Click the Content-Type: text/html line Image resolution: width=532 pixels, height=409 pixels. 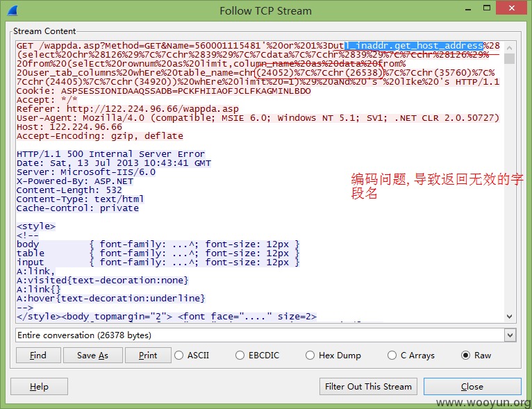(x=80, y=199)
